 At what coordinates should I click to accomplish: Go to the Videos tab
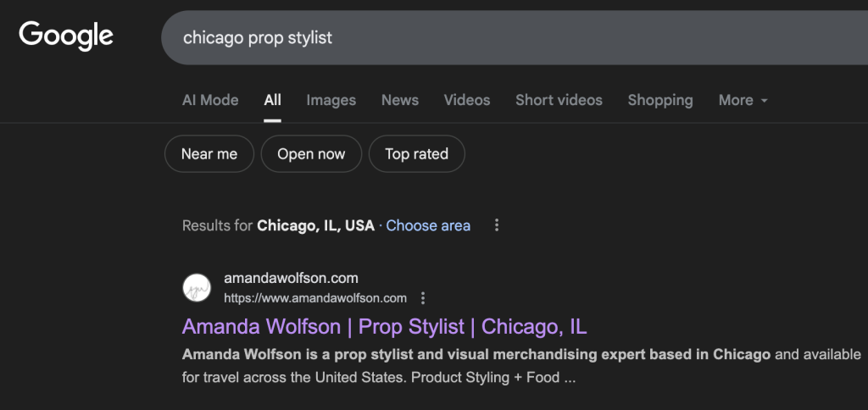[466, 100]
